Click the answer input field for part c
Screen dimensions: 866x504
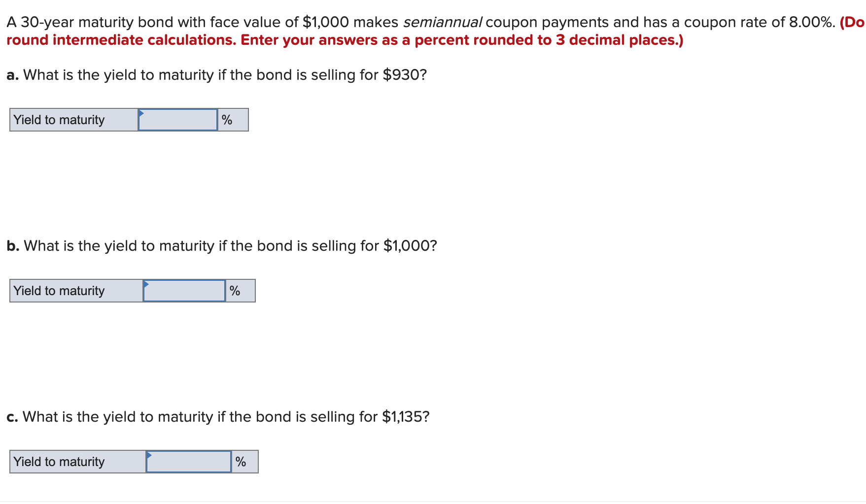pos(189,462)
